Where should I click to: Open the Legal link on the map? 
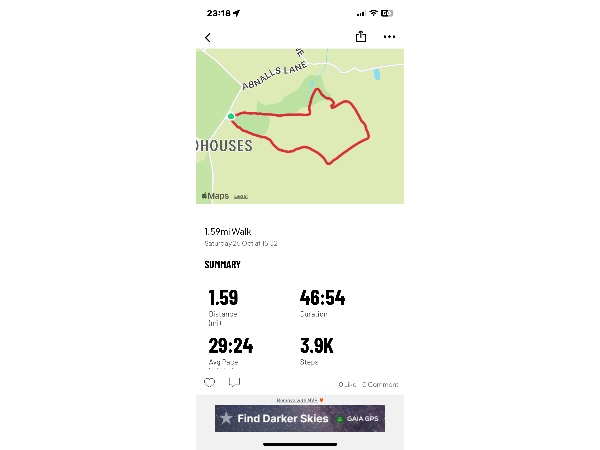click(241, 196)
